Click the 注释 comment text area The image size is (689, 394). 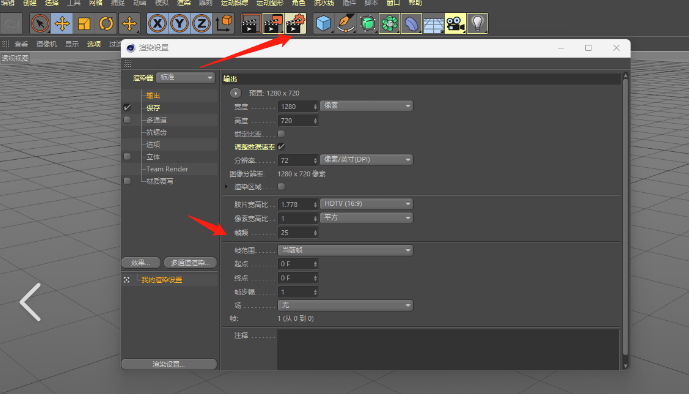[x=448, y=350]
